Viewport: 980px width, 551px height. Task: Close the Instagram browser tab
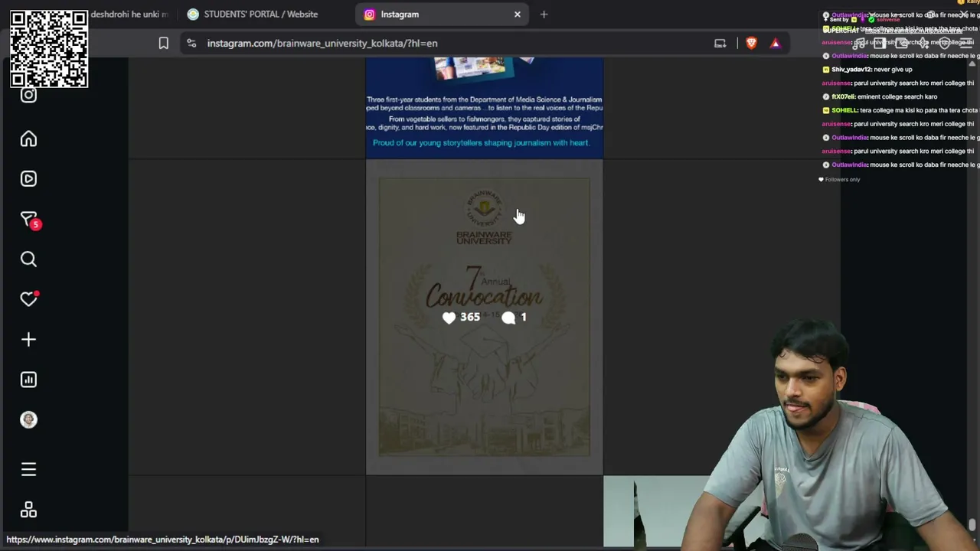[517, 14]
